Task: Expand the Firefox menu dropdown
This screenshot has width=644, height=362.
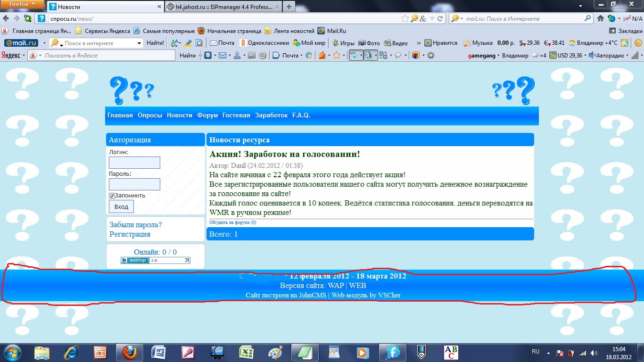Action: click(22, 4)
